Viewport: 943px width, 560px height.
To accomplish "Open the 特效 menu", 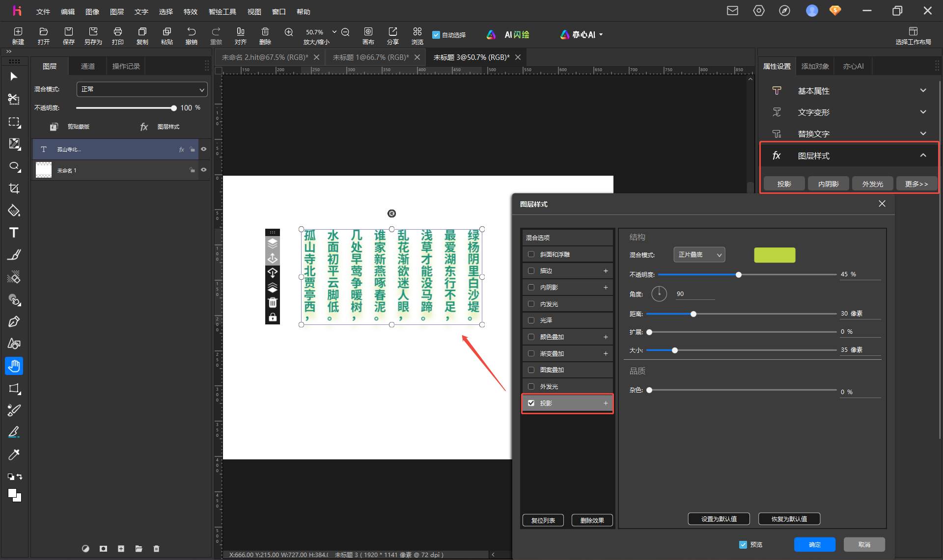I will [x=190, y=11].
